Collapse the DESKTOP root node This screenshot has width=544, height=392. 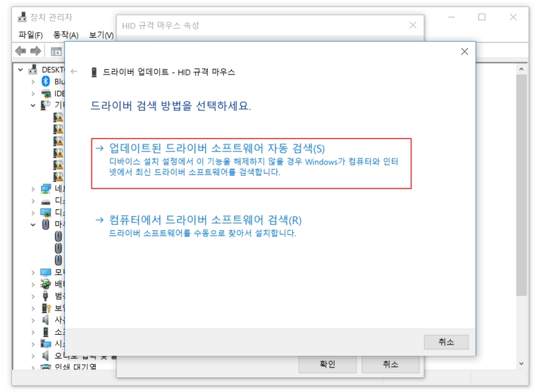(20, 70)
